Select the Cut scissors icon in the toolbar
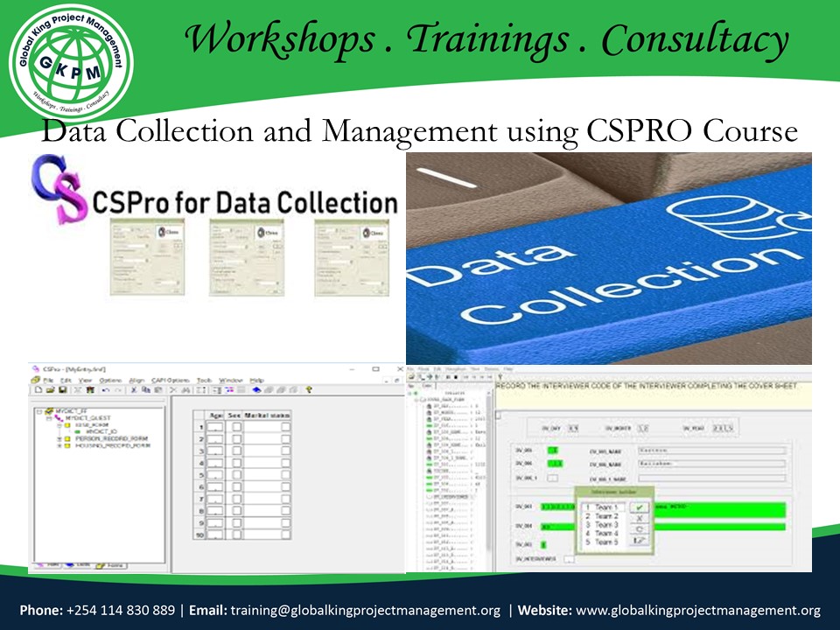840x630 pixels. [x=135, y=388]
